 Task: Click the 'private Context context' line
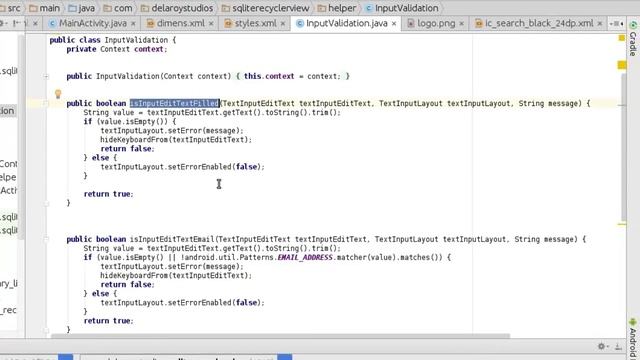(x=117, y=49)
